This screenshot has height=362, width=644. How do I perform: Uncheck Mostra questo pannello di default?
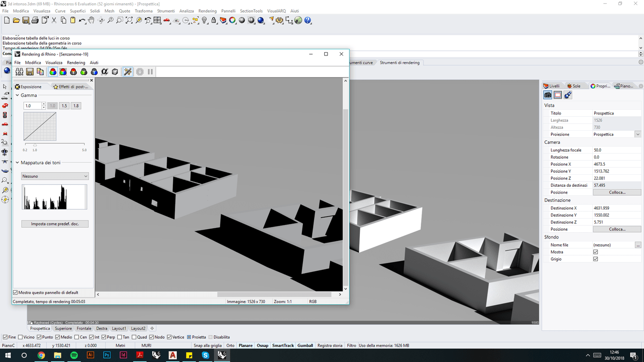point(15,292)
